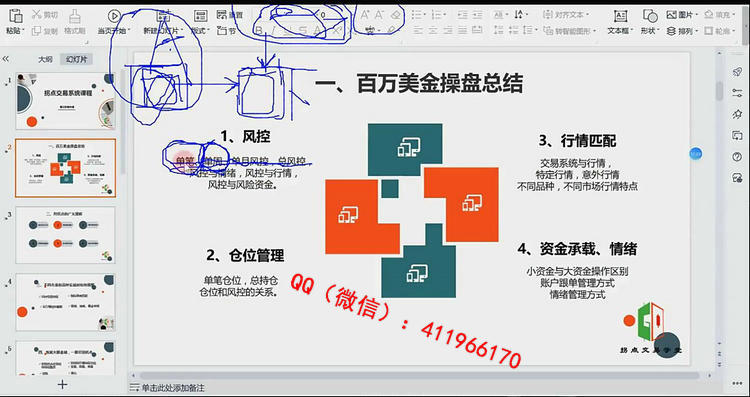
Task: Toggle Justify text alignment
Action: tap(462, 31)
